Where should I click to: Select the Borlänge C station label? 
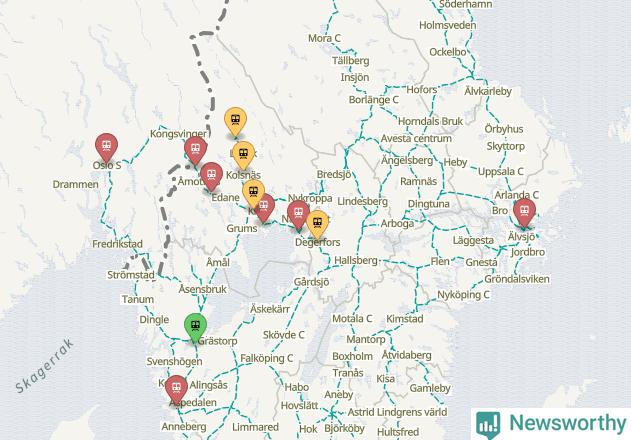373,100
